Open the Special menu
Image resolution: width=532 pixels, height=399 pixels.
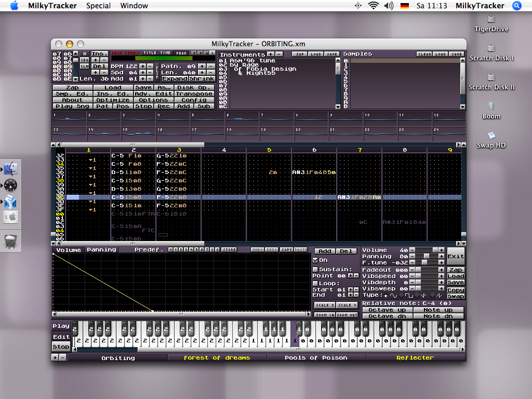[x=98, y=6]
